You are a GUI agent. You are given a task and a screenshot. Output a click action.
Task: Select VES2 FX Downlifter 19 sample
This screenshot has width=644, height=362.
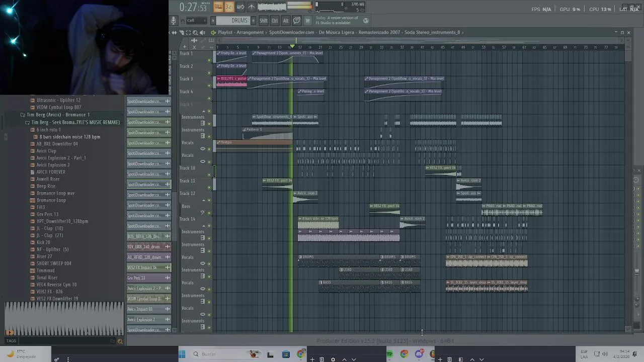click(x=57, y=299)
